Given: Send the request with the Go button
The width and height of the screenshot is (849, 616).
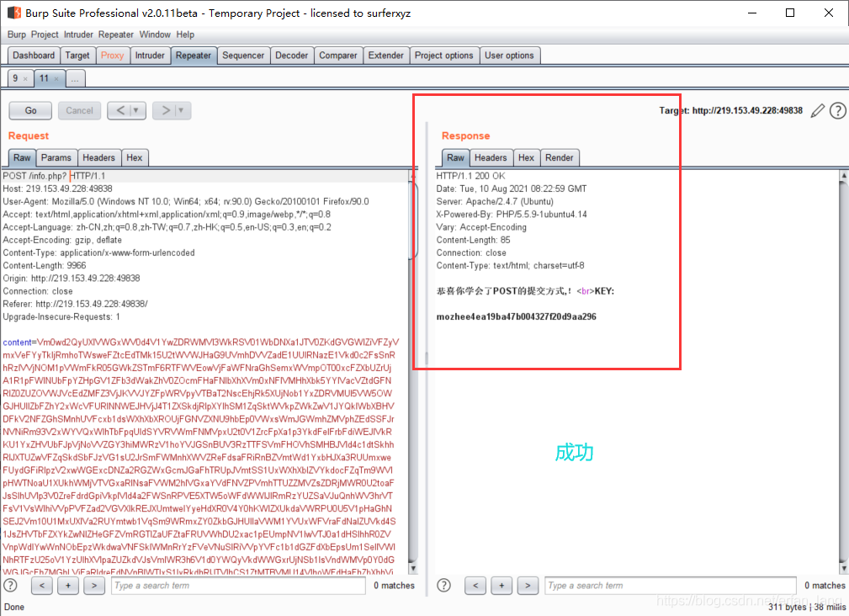Looking at the screenshot, I should (x=30, y=110).
